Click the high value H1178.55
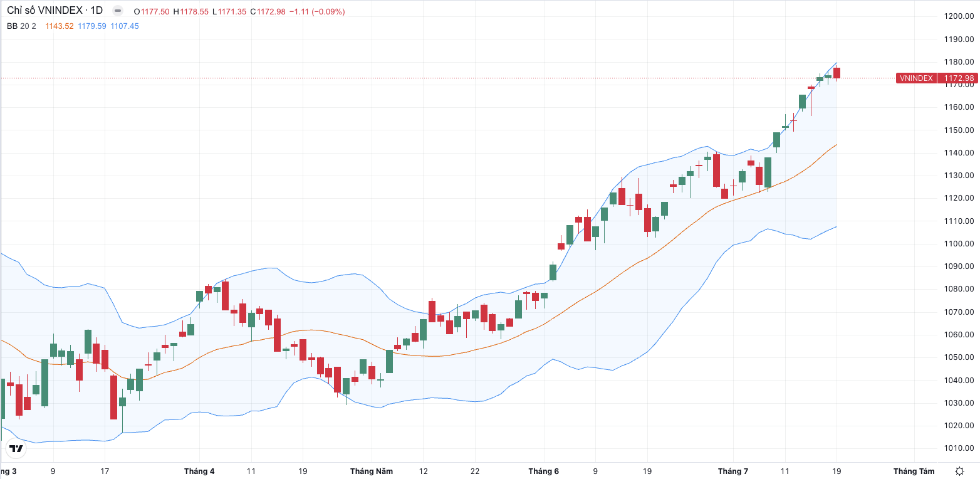 [x=190, y=12]
